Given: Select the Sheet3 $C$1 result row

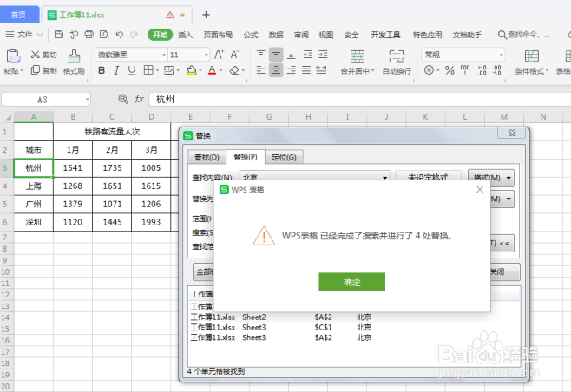Looking at the screenshot, I should click(281, 327).
